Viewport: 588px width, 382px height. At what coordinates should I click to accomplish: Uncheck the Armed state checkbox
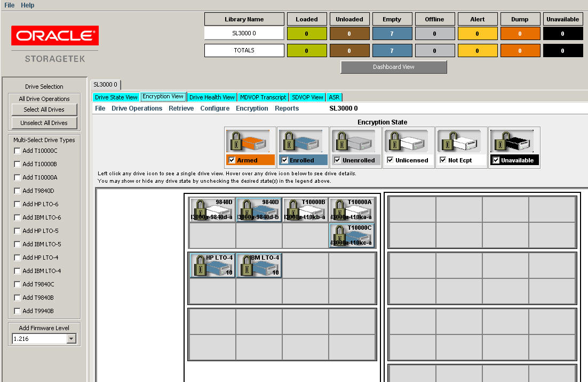(232, 160)
